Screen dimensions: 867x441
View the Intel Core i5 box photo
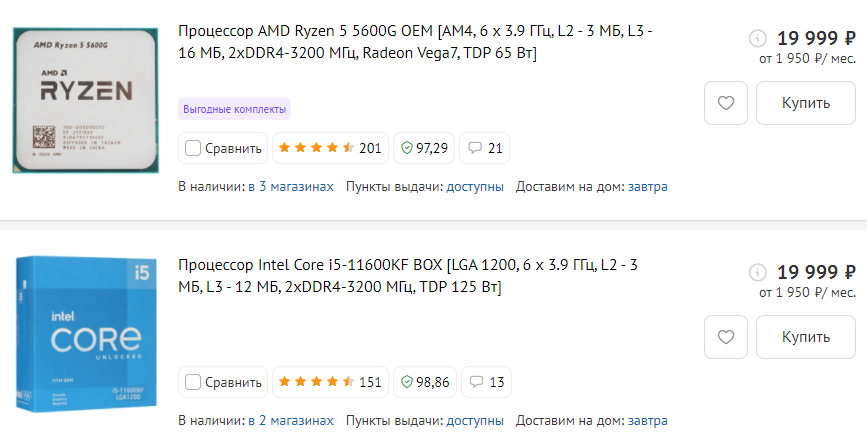click(x=86, y=335)
